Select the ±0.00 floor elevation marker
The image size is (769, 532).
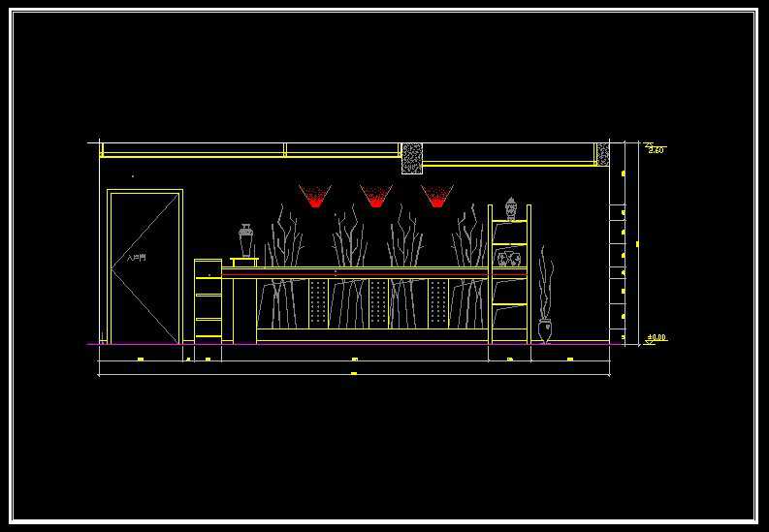pos(656,338)
